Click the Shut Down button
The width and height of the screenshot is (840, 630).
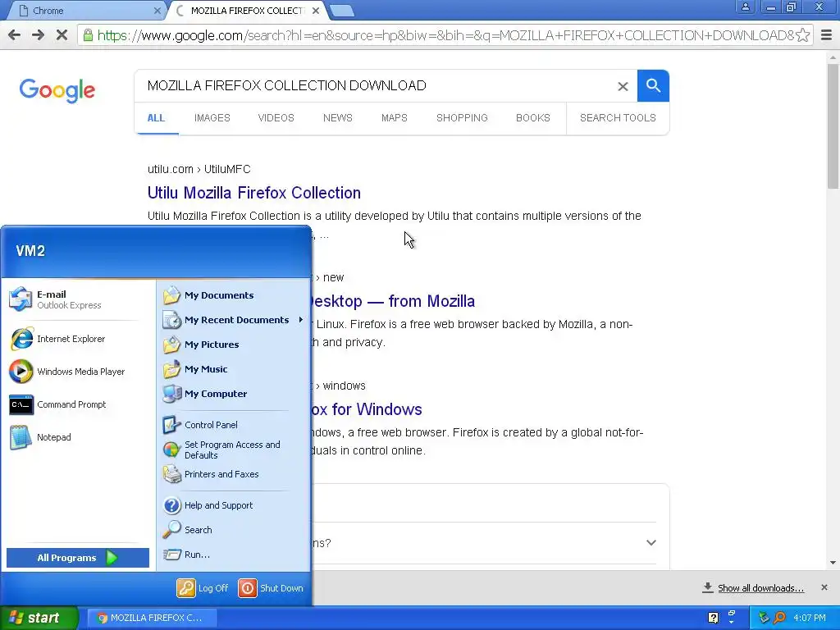click(x=271, y=588)
